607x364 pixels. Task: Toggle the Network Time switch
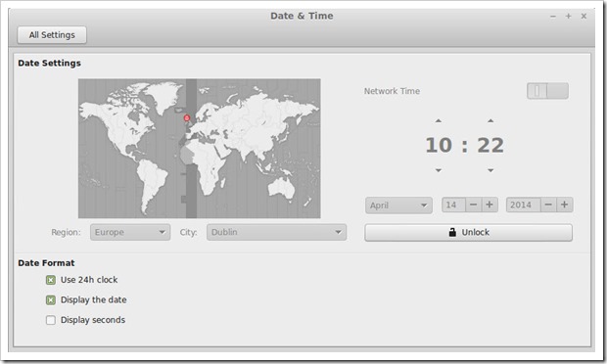click(548, 91)
